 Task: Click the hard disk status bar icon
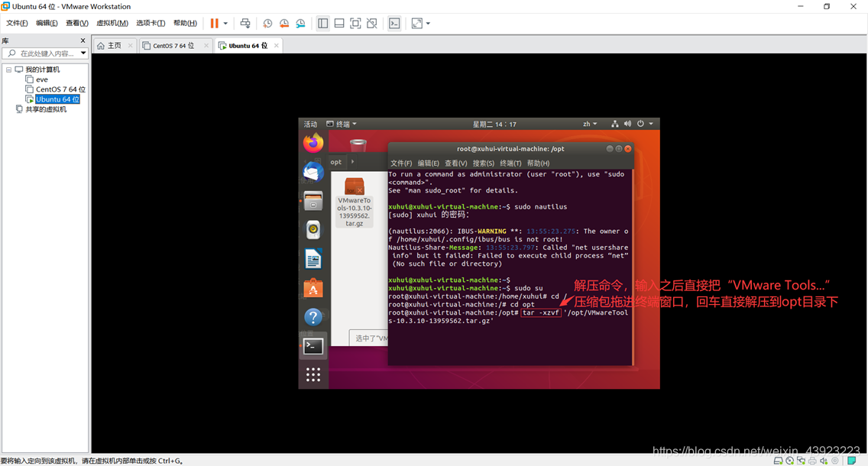click(x=778, y=461)
